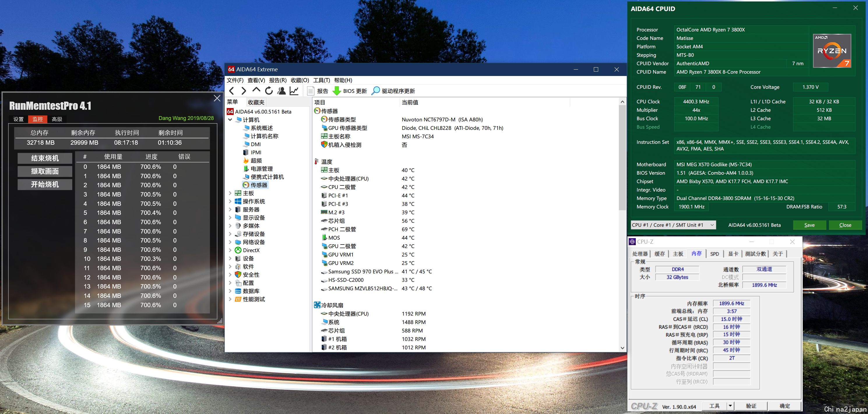The height and width of the screenshot is (414, 868).
Task: Open the graph icon in AIDA64 toolbar
Action: point(294,91)
